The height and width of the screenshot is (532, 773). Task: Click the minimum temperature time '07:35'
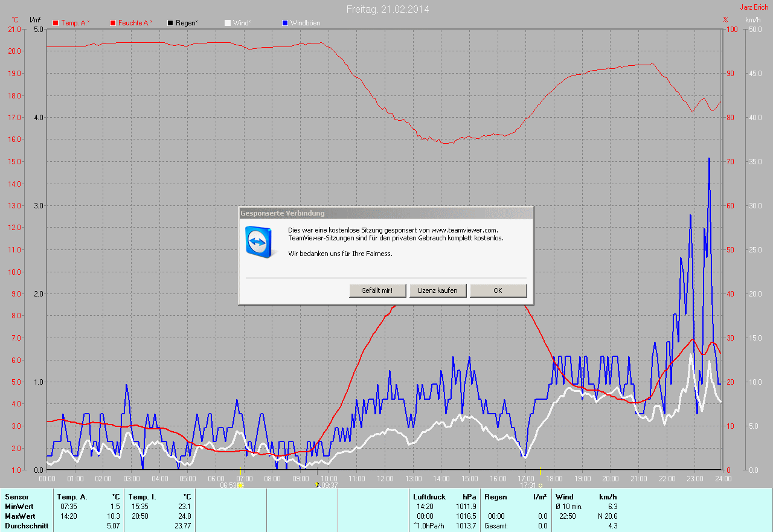click(x=69, y=507)
